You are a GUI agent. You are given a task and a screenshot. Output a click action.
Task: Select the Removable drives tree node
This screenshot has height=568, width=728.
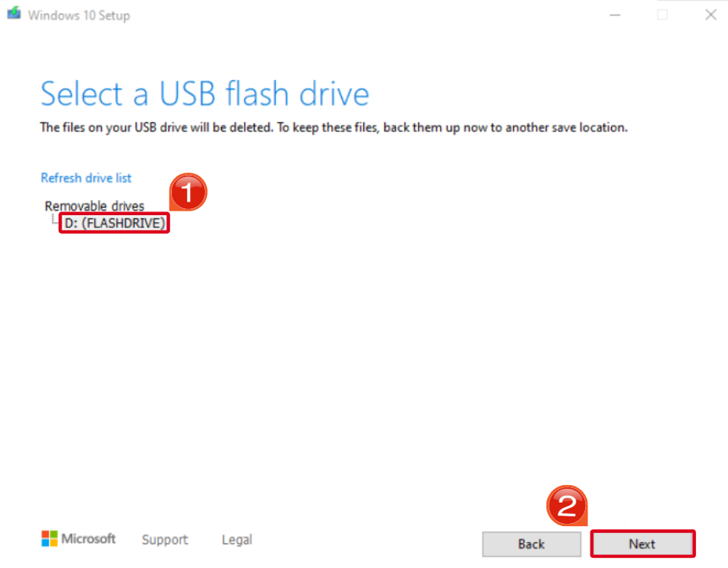[94, 206]
